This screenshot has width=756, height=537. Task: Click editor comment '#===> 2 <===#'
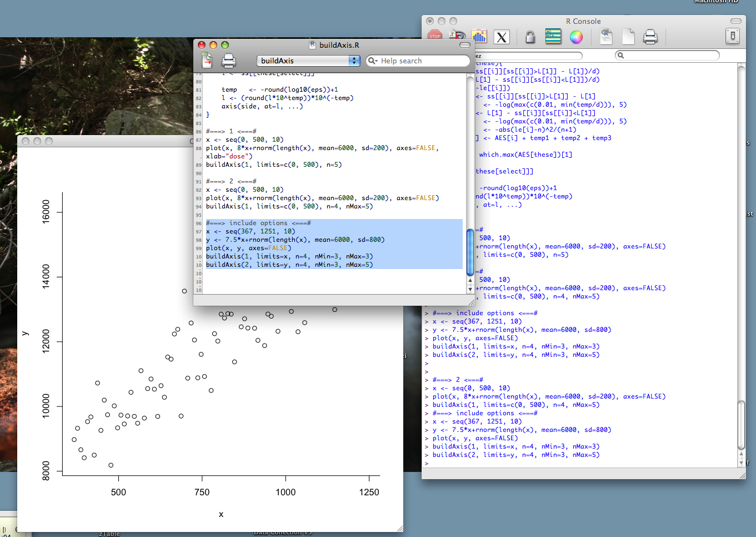[x=231, y=181]
